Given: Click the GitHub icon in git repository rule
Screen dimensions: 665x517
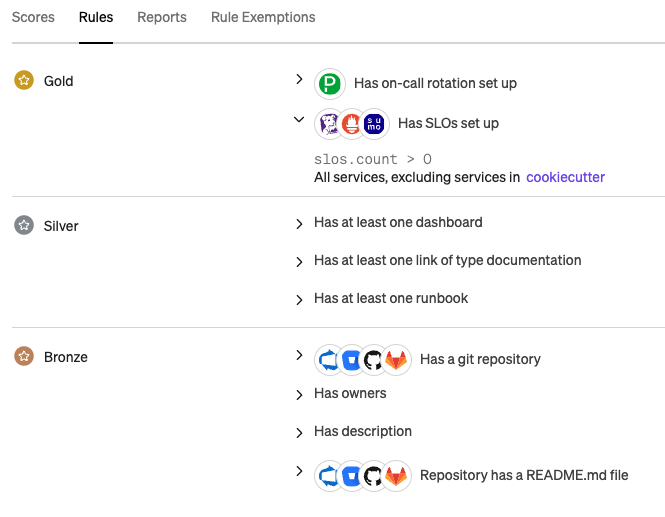Looking at the screenshot, I should click(374, 360).
